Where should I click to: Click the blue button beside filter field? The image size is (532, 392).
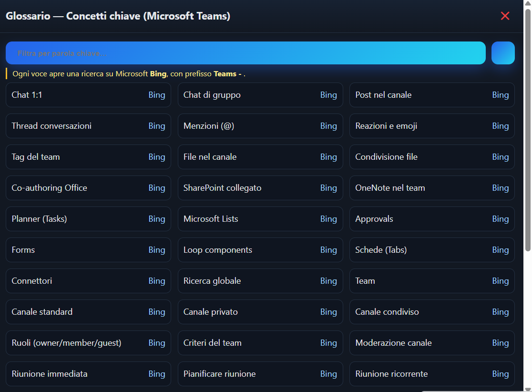pyautogui.click(x=503, y=53)
